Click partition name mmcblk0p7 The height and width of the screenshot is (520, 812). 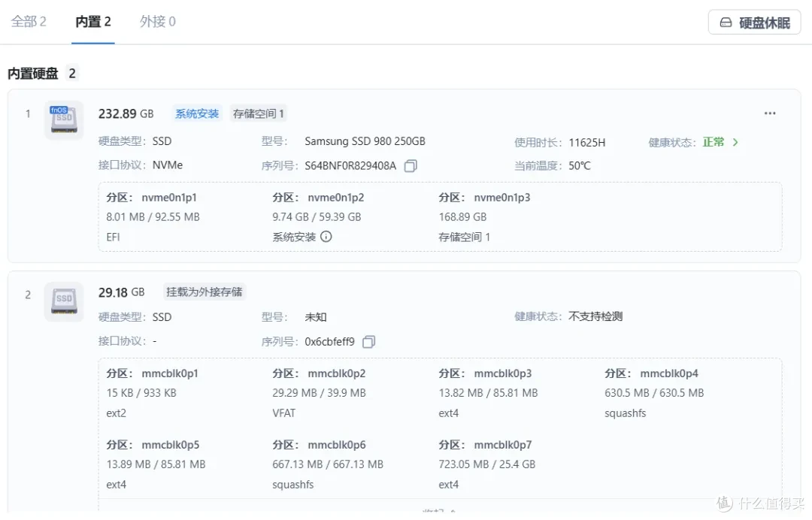coord(503,445)
